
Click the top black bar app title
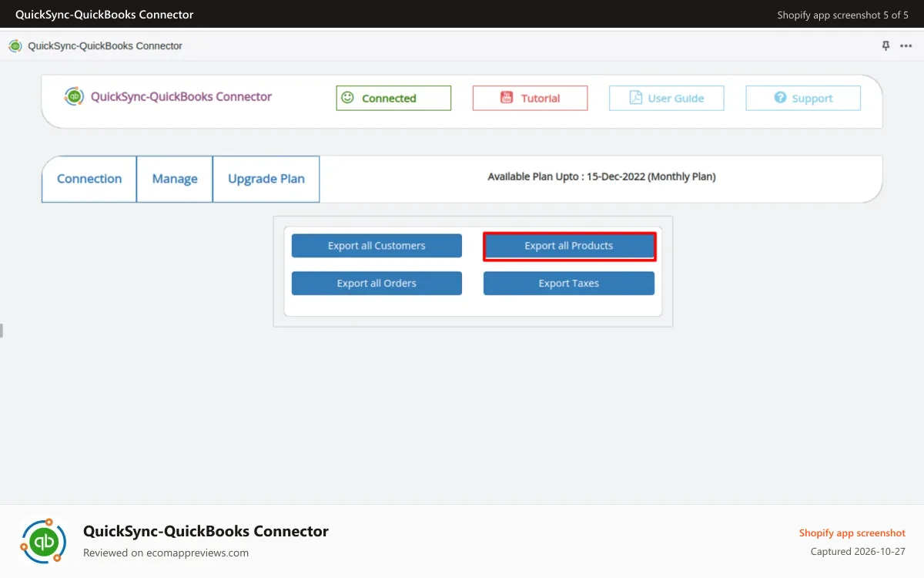click(x=105, y=15)
